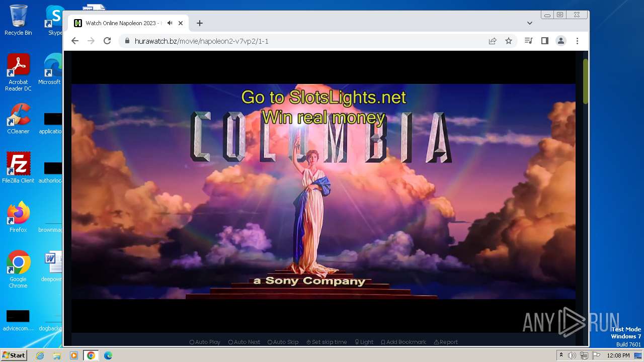This screenshot has height=362, width=644.
Task: Click the padlock site info icon
Action: (x=127, y=41)
